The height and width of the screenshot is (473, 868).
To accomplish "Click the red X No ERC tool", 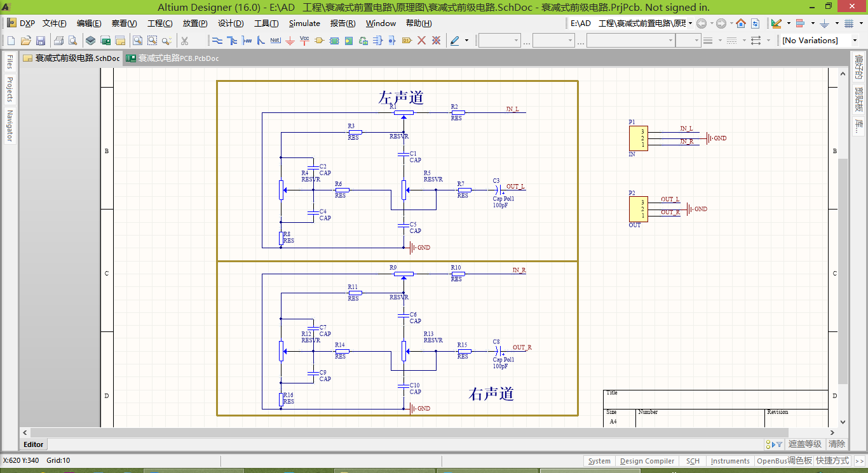I will 421,40.
